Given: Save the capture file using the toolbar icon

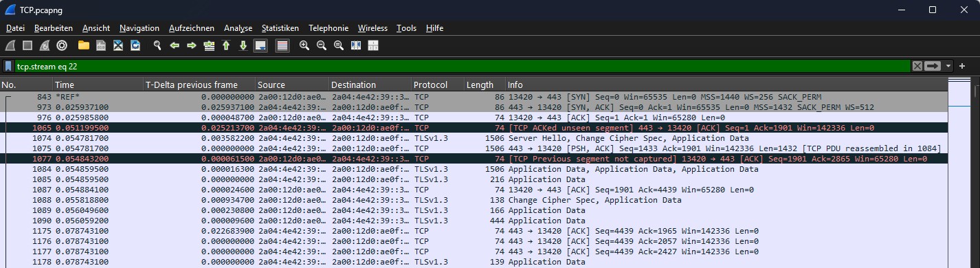Looking at the screenshot, I should [101, 45].
